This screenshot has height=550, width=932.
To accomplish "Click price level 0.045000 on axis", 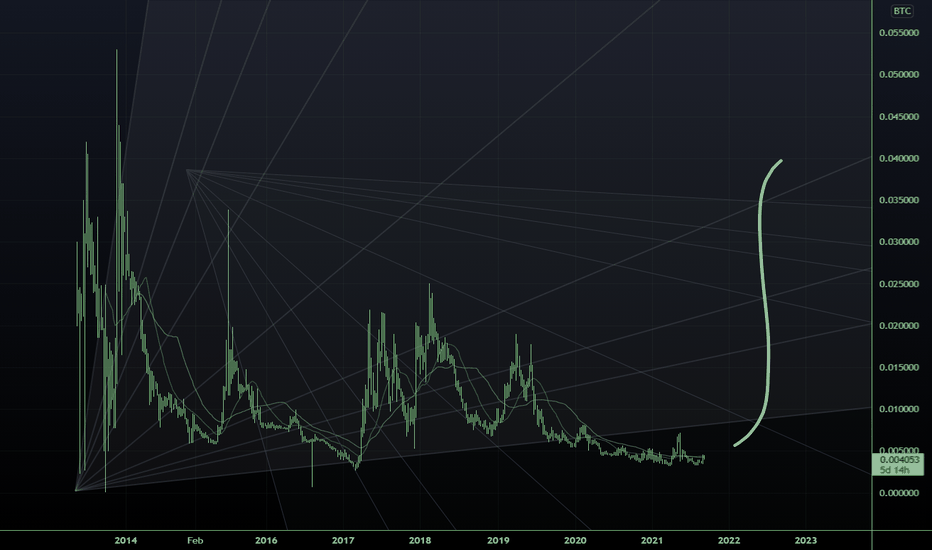I will point(899,117).
